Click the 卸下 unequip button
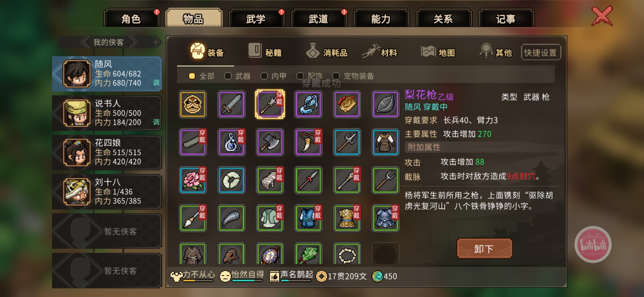Screen dimensions: 644x297 [x=484, y=249]
